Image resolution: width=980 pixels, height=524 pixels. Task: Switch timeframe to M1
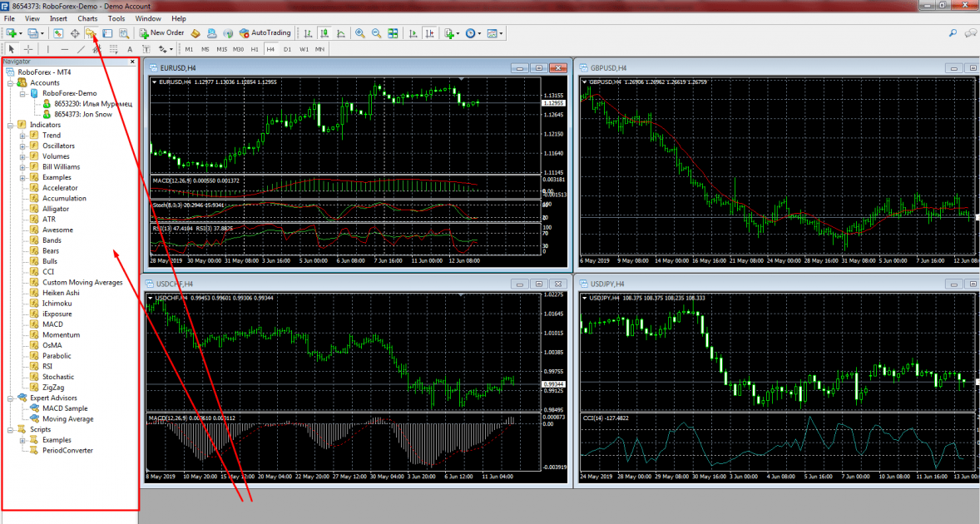tap(189, 49)
